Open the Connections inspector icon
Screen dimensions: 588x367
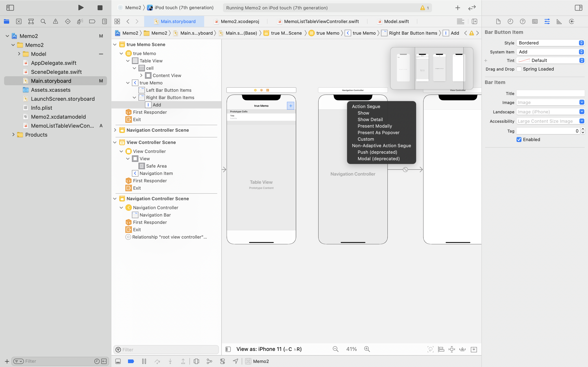571,21
